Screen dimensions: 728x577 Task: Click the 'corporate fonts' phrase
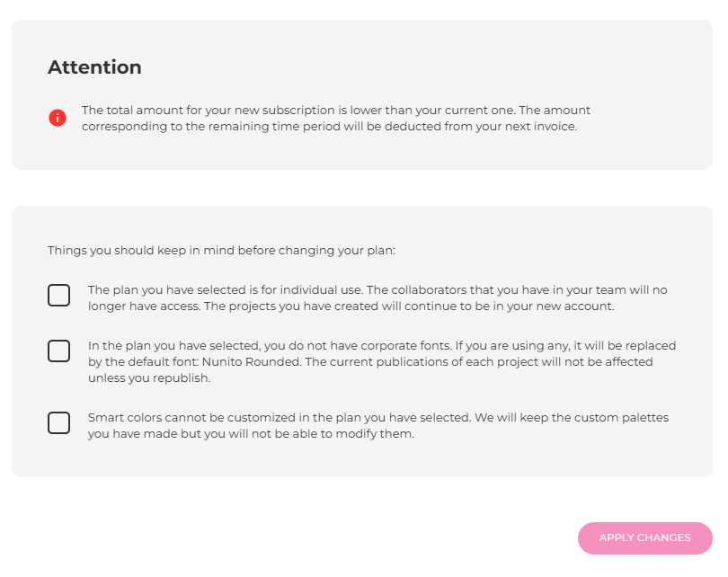coord(405,346)
